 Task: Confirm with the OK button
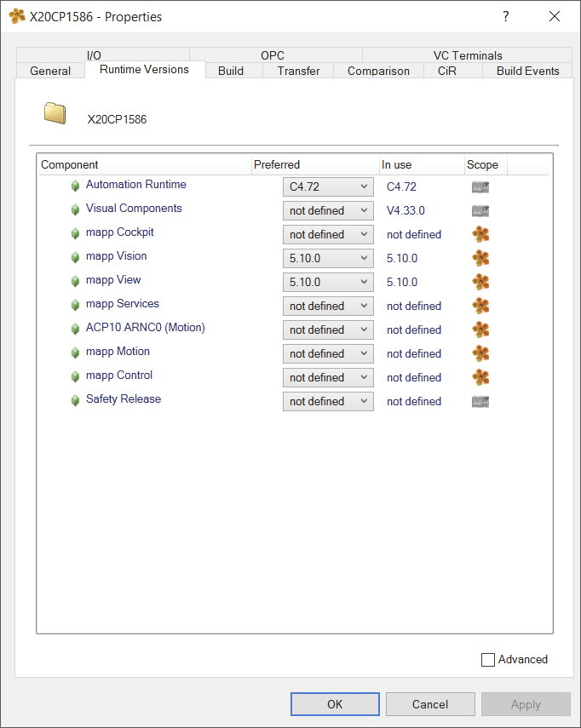pyautogui.click(x=335, y=704)
